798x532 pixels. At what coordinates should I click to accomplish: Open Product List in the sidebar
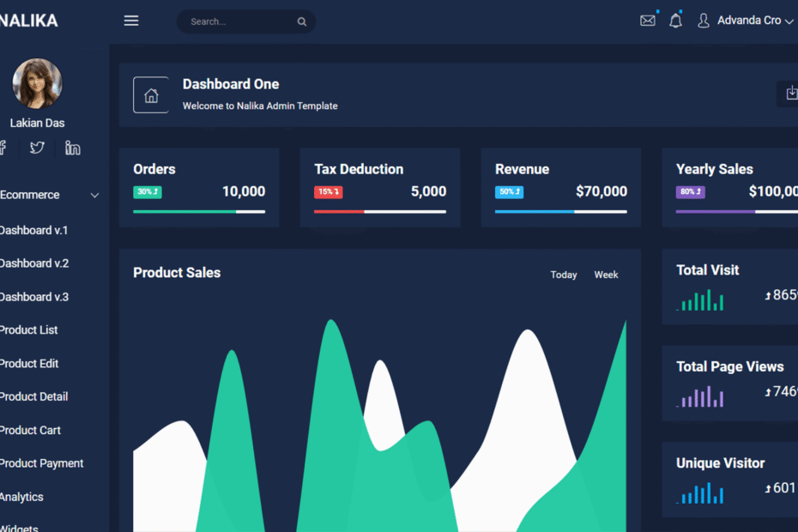pyautogui.click(x=28, y=329)
